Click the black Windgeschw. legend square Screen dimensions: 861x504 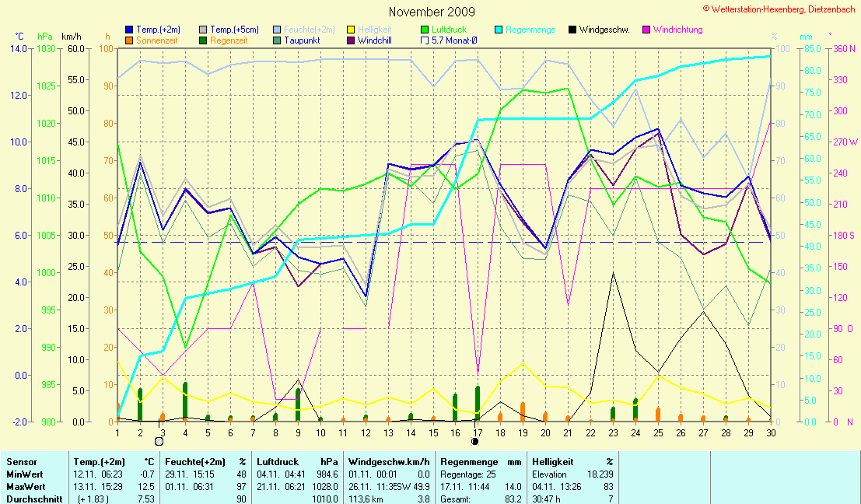coord(572,30)
